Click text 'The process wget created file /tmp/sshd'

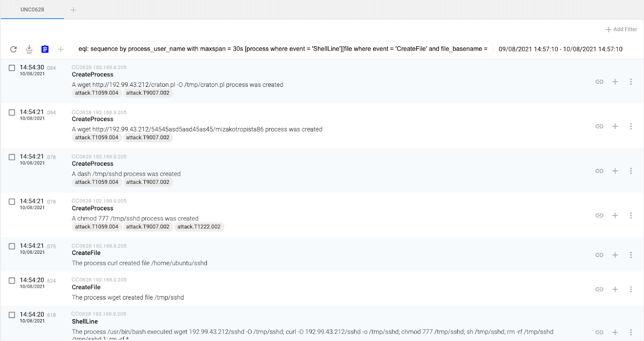(128, 298)
